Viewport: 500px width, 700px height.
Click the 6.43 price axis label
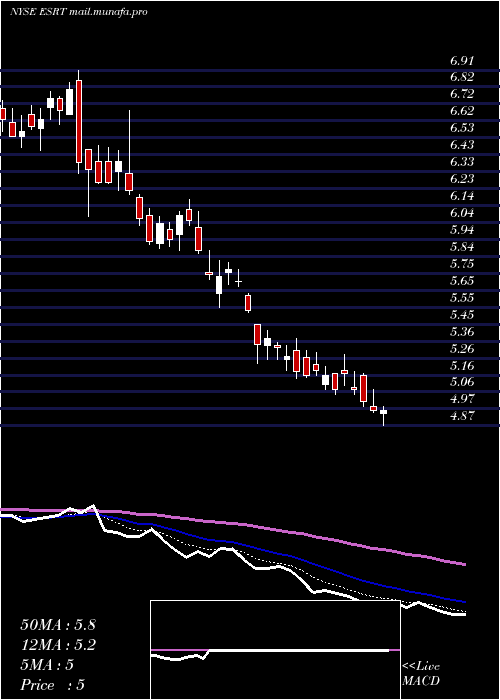[462, 146]
